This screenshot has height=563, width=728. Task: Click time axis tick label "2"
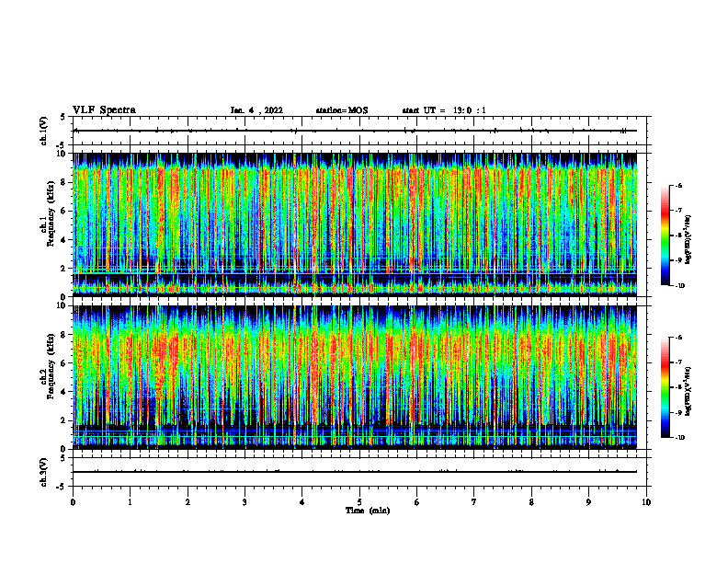point(188,502)
